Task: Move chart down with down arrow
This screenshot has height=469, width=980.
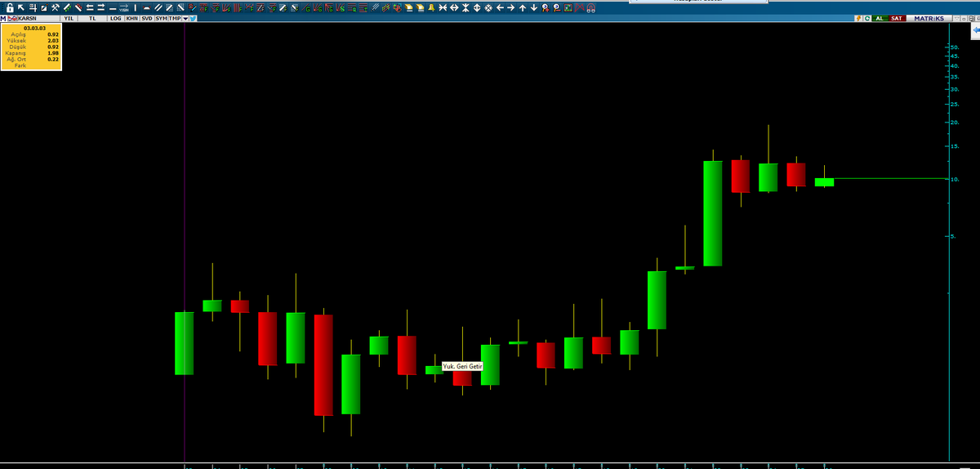Action: coord(534,7)
